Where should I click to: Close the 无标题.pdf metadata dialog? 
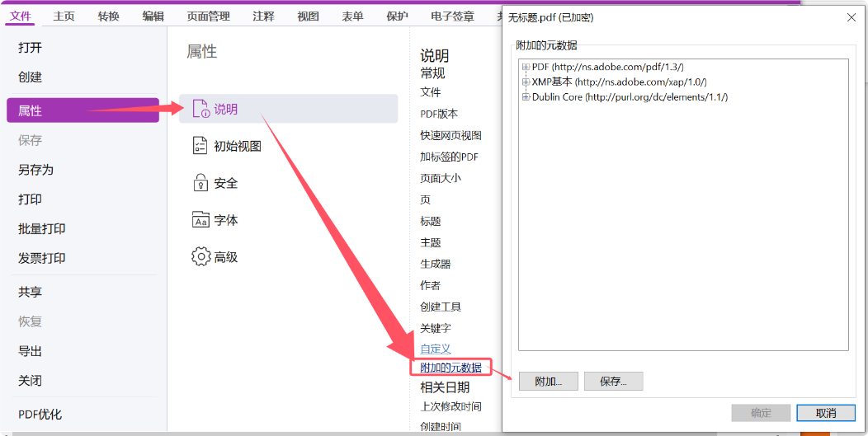point(851,17)
